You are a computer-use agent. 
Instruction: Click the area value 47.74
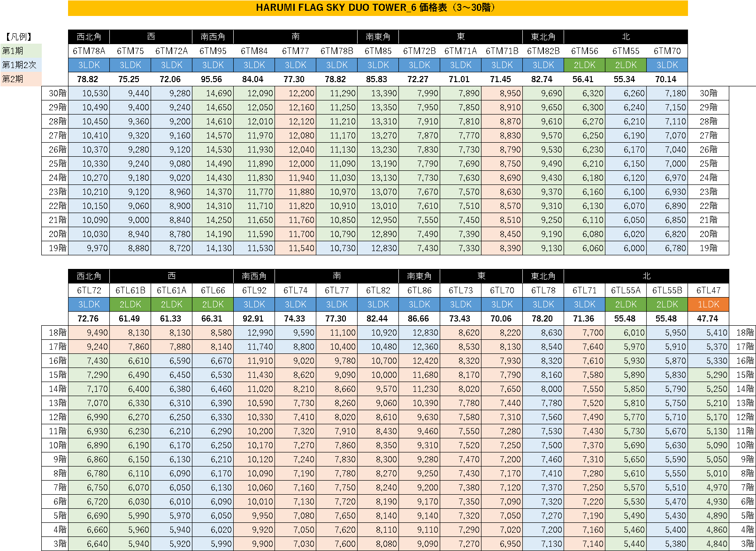click(x=708, y=318)
